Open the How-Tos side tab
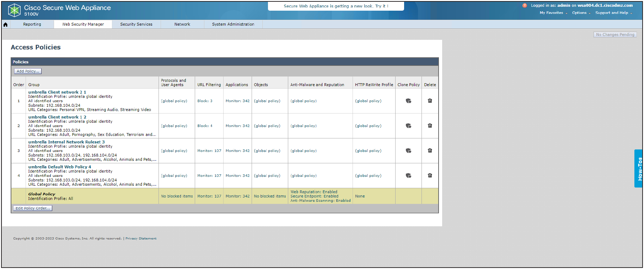The image size is (644, 269). 639,168
